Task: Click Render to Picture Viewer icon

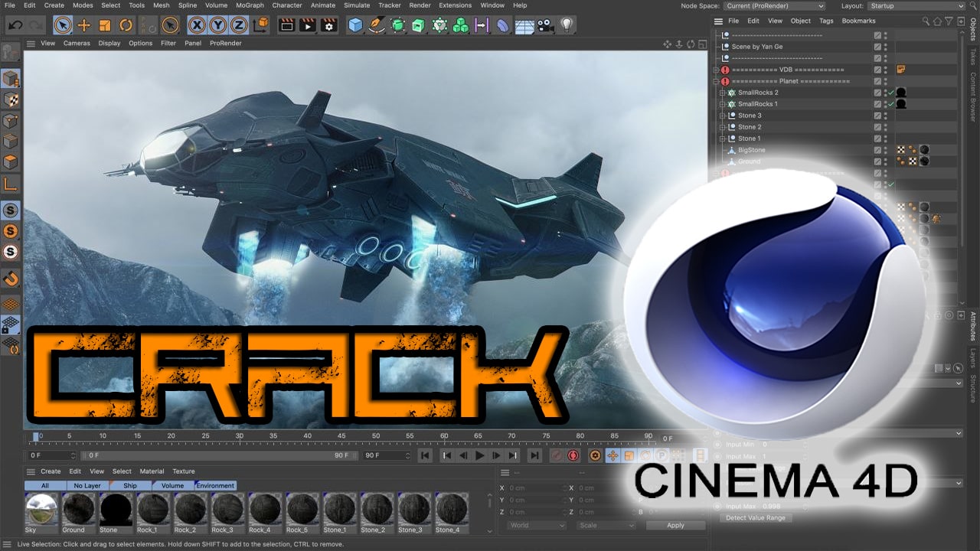Action: (x=308, y=25)
